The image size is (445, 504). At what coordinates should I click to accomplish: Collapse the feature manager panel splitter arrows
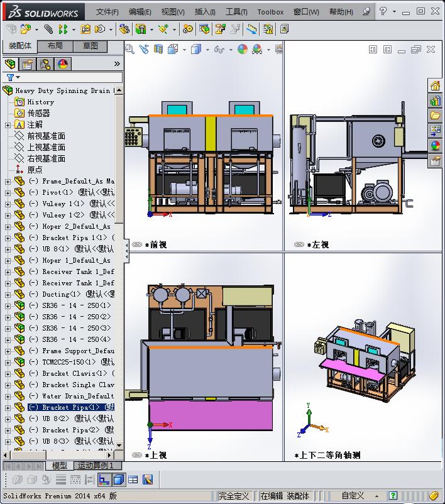(127, 251)
